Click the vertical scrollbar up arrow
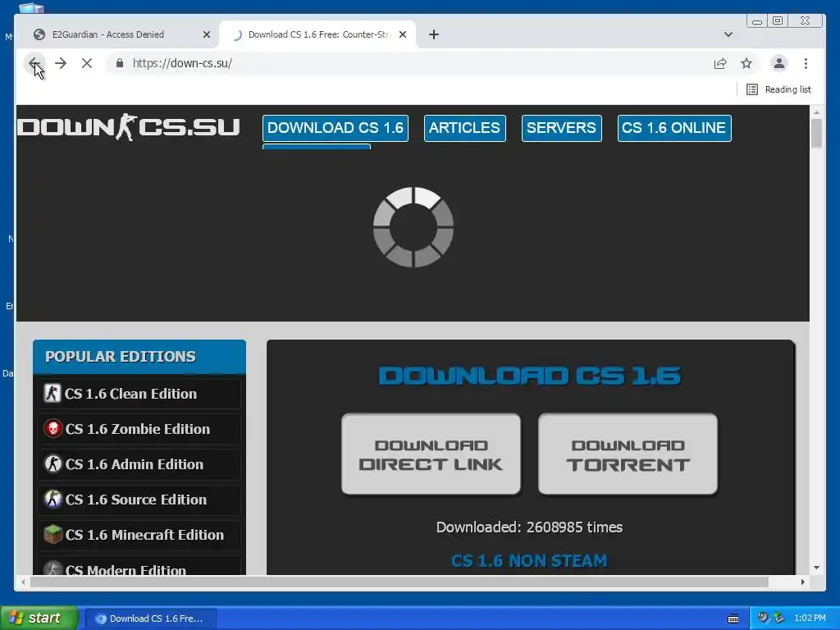This screenshot has height=630, width=840. (816, 112)
